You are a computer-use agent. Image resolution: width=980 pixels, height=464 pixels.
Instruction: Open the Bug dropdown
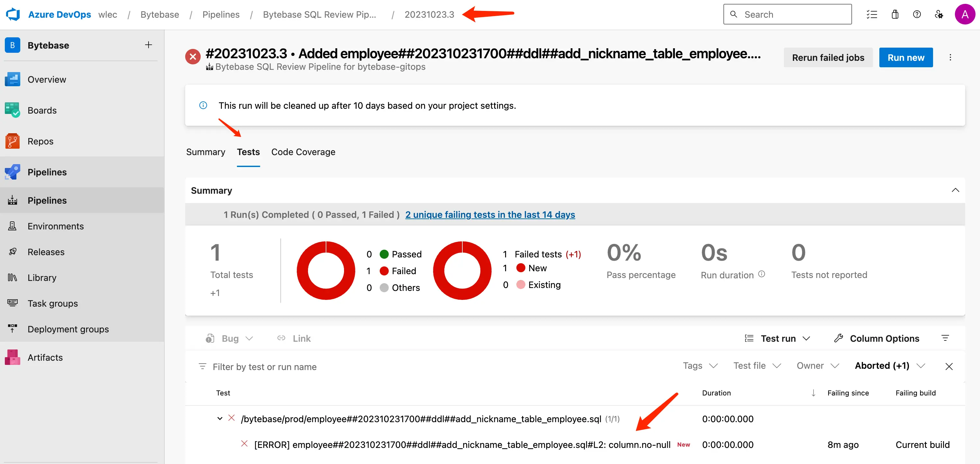pyautogui.click(x=229, y=339)
